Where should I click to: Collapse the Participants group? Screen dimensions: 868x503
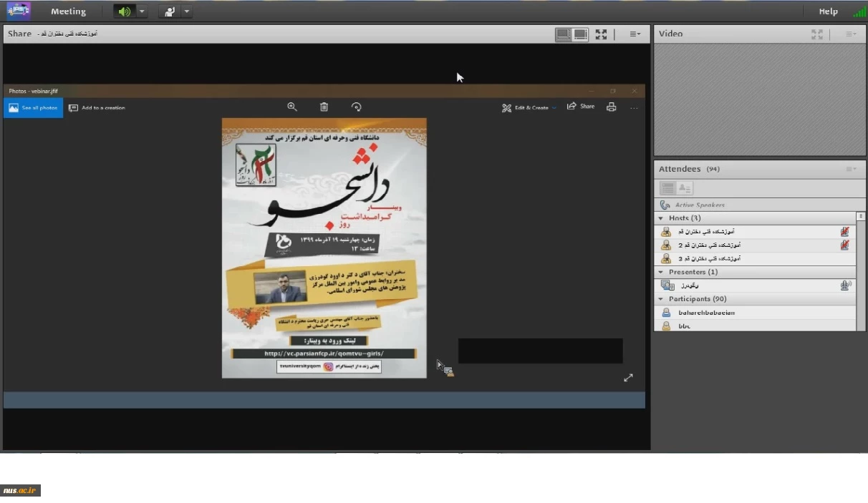pos(661,299)
